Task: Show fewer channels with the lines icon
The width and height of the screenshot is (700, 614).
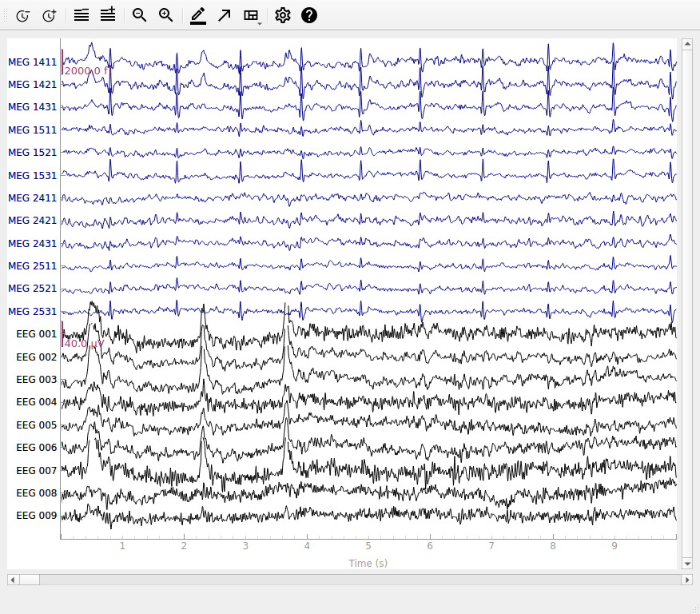Action: click(x=82, y=15)
